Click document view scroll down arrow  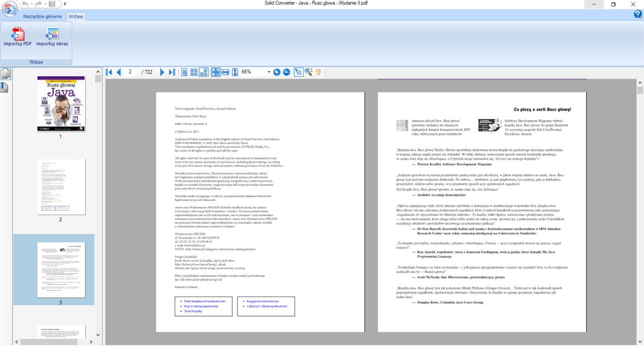tap(640, 342)
